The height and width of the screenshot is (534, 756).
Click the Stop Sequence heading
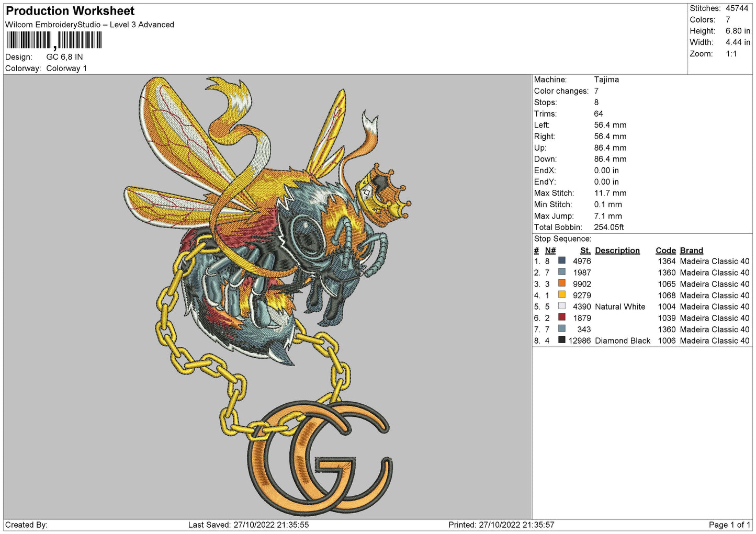pyautogui.click(x=562, y=239)
